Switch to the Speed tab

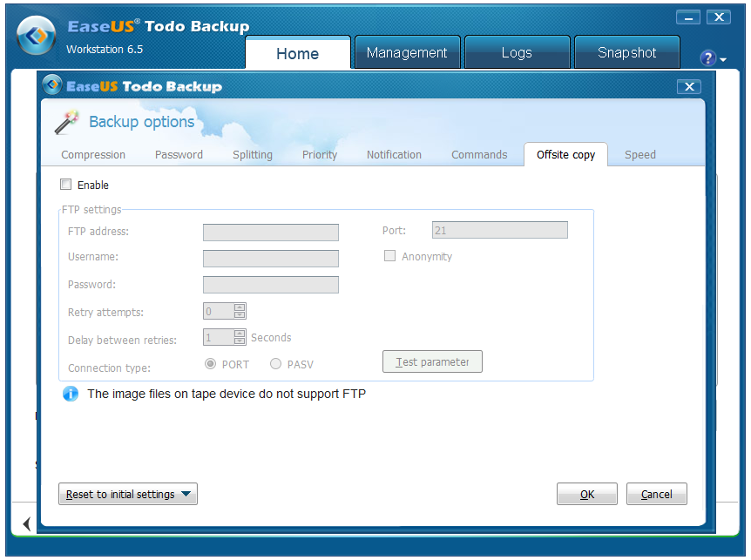639,154
